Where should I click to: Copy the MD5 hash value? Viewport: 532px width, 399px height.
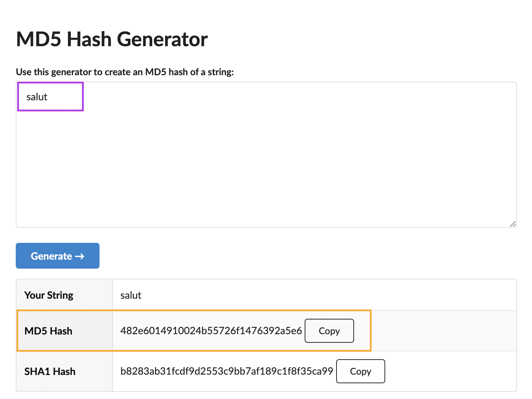pyautogui.click(x=329, y=331)
